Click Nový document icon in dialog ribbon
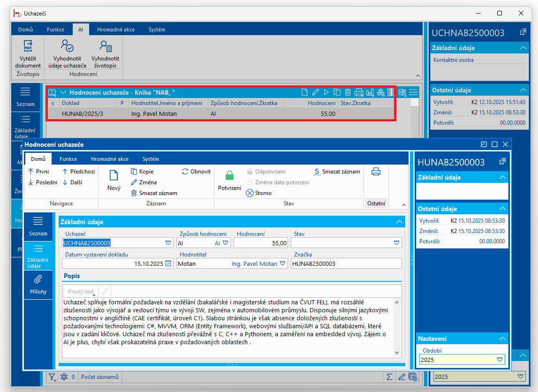 114,175
